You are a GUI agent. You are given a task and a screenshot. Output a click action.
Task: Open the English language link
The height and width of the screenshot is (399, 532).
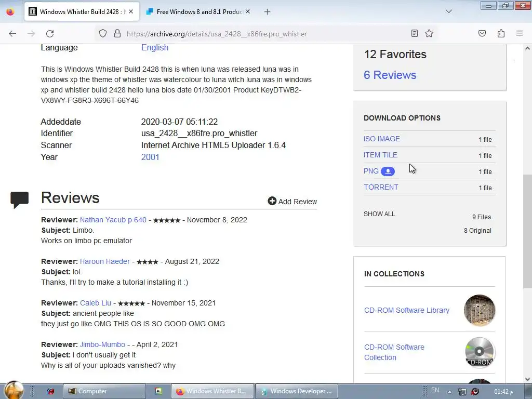coord(155,47)
